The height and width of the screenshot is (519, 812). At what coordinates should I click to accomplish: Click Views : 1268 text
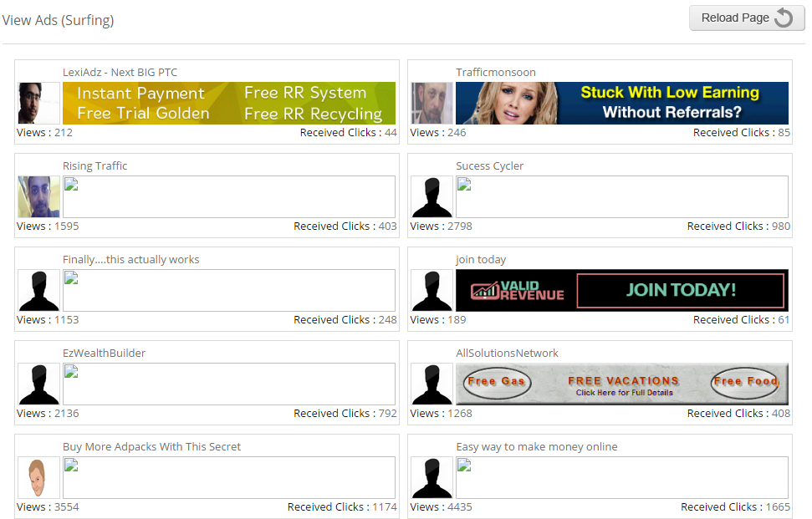click(x=442, y=414)
